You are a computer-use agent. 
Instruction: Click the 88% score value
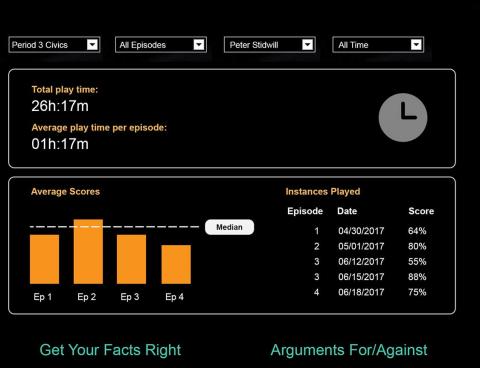417,277
